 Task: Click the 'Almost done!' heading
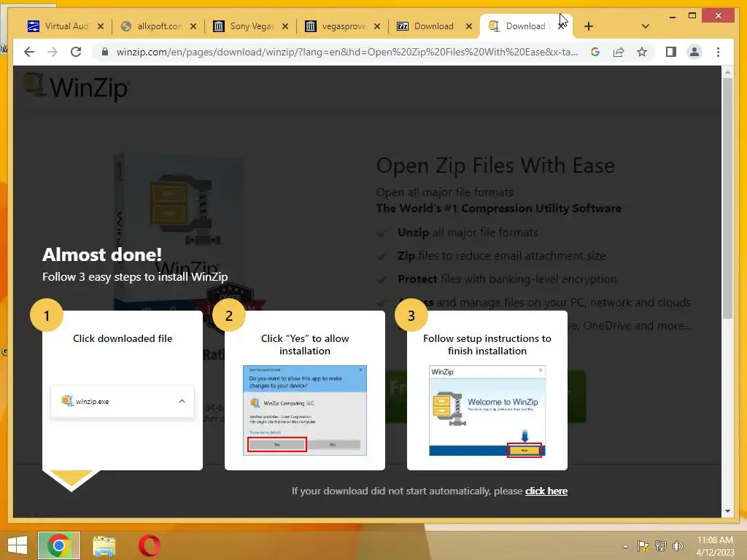click(102, 254)
